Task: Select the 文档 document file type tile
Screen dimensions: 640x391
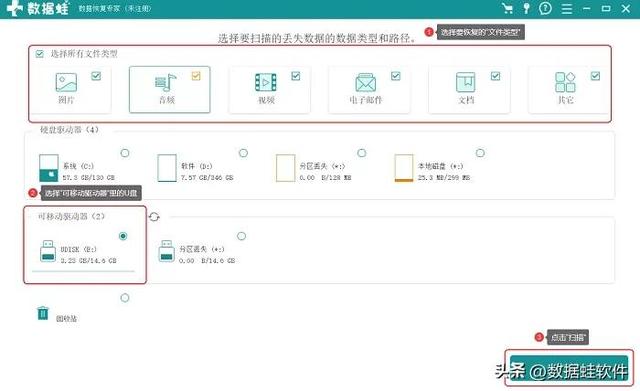Action: tap(469, 90)
